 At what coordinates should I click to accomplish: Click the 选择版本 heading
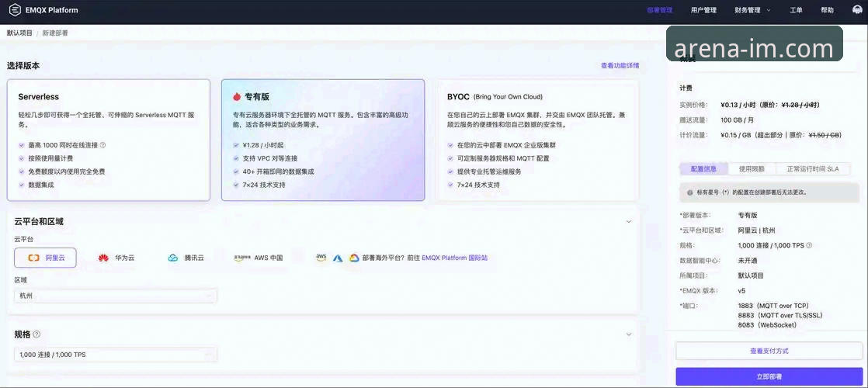click(23, 65)
